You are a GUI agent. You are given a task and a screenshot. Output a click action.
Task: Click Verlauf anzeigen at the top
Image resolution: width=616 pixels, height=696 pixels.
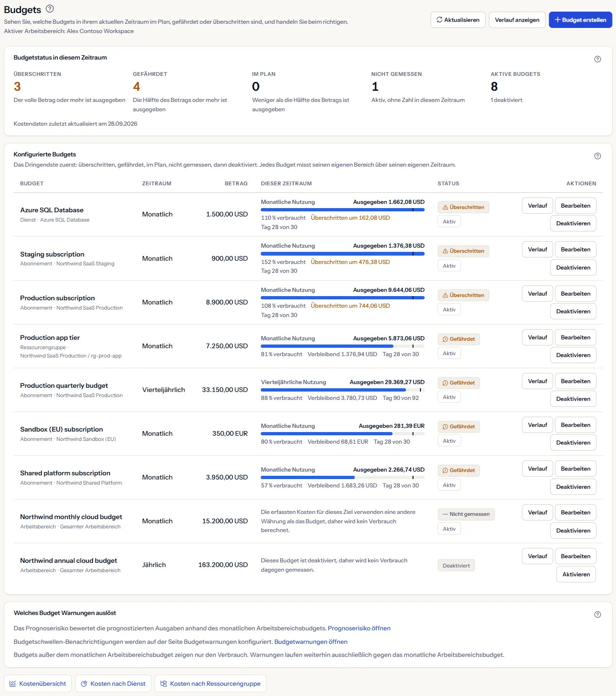517,20
